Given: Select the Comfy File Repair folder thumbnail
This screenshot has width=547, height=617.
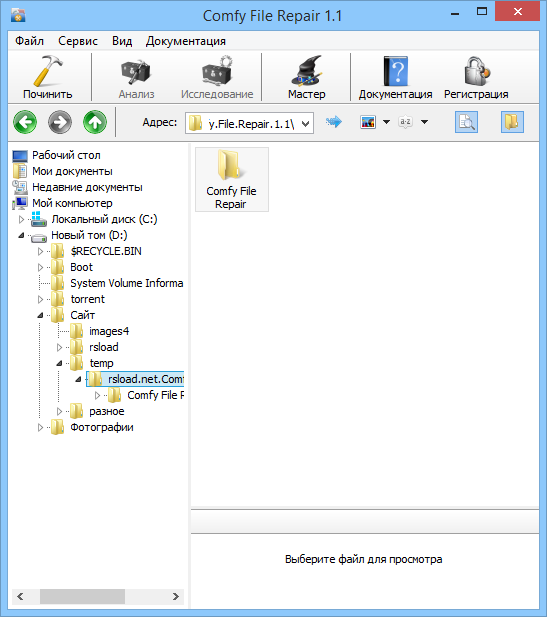Looking at the screenshot, I should tap(232, 179).
